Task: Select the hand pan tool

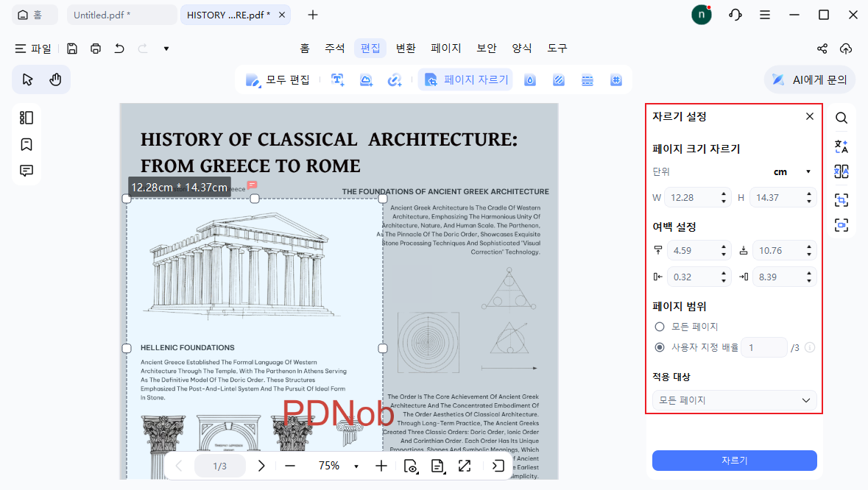Action: pyautogui.click(x=55, y=79)
